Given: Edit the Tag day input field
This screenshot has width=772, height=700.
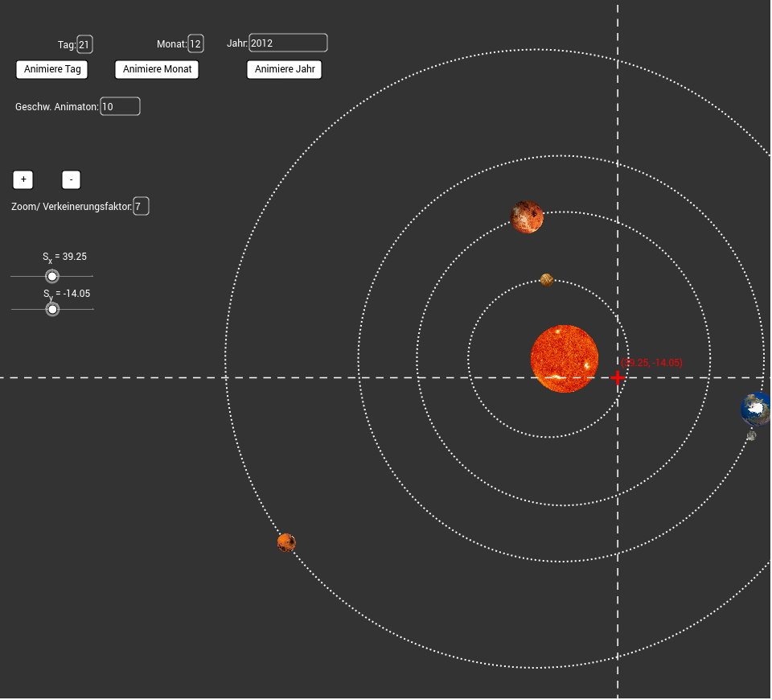Looking at the screenshot, I should point(84,44).
